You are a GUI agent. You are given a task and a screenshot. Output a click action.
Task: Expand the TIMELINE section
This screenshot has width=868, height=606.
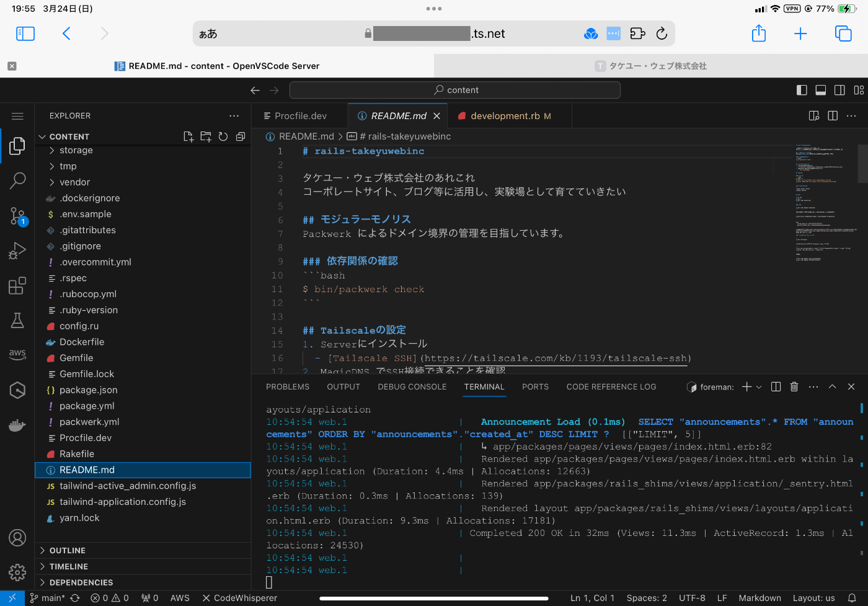(x=143, y=567)
